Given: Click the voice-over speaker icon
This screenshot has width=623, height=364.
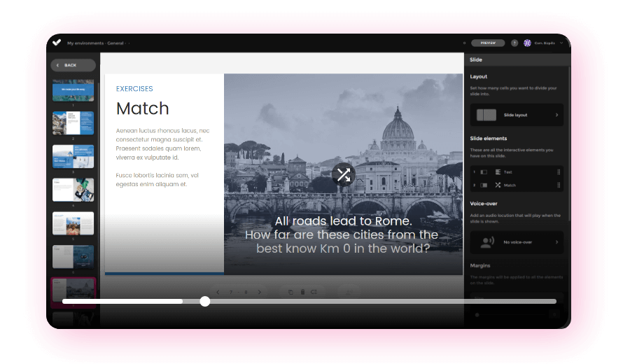Looking at the screenshot, I should [486, 242].
